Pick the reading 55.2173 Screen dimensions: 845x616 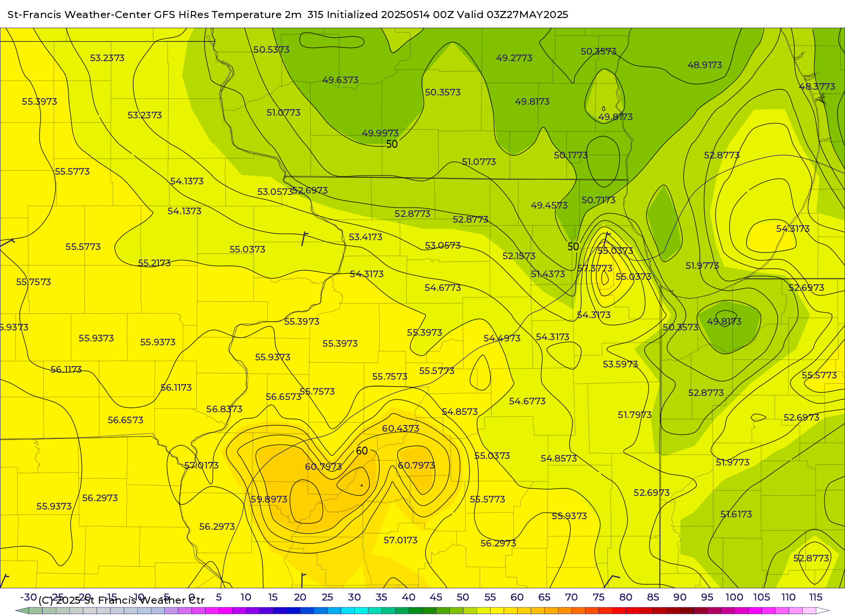click(154, 263)
